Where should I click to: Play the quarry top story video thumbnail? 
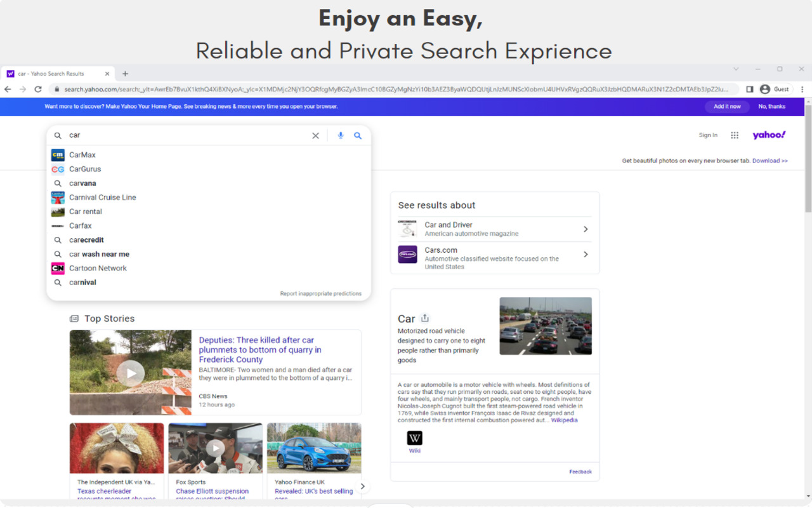pos(131,373)
